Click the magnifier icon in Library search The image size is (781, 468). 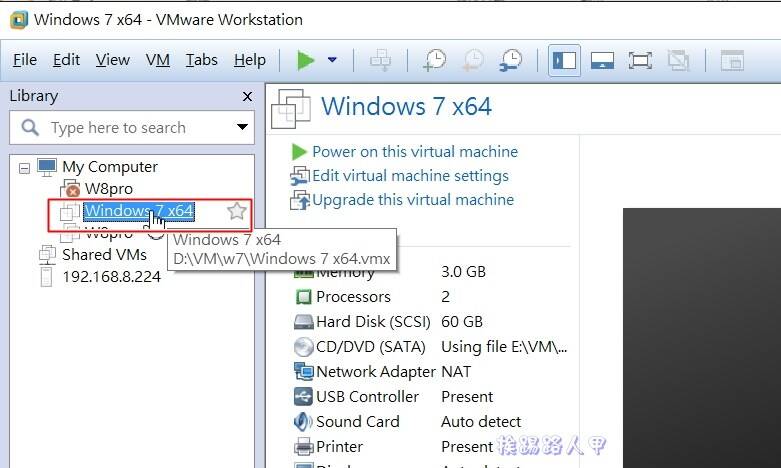(30, 128)
